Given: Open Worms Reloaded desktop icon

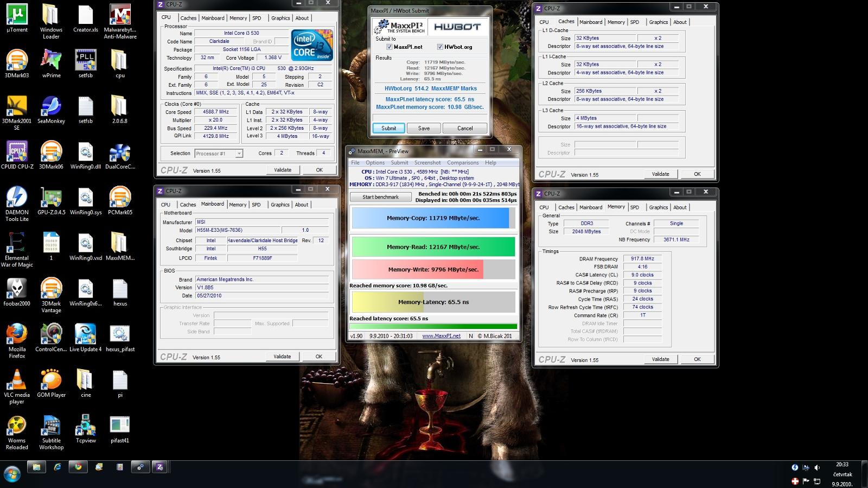Looking at the screenshot, I should click(x=17, y=432).
